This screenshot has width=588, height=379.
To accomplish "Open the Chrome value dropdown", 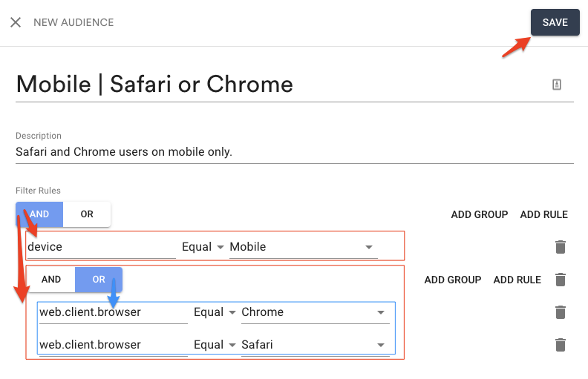I will click(x=316, y=312).
